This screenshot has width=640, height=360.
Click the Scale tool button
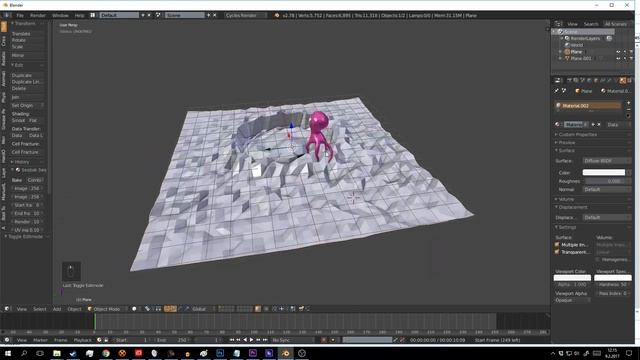tap(27, 47)
